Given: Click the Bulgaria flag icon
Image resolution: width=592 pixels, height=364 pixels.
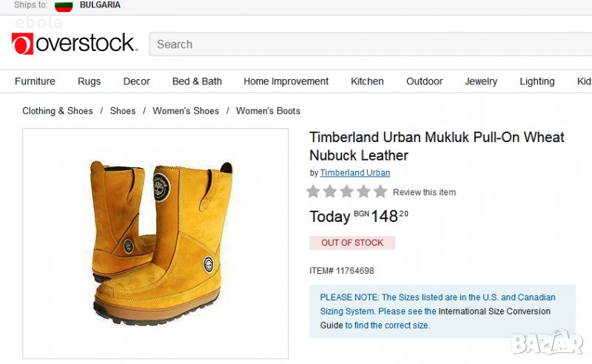Looking at the screenshot, I should tap(64, 6).
